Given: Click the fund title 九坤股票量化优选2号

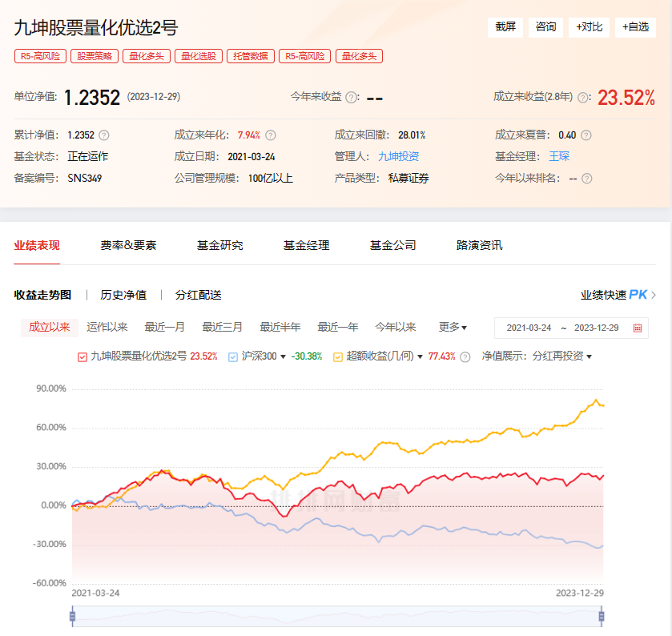Looking at the screenshot, I should 96,28.
